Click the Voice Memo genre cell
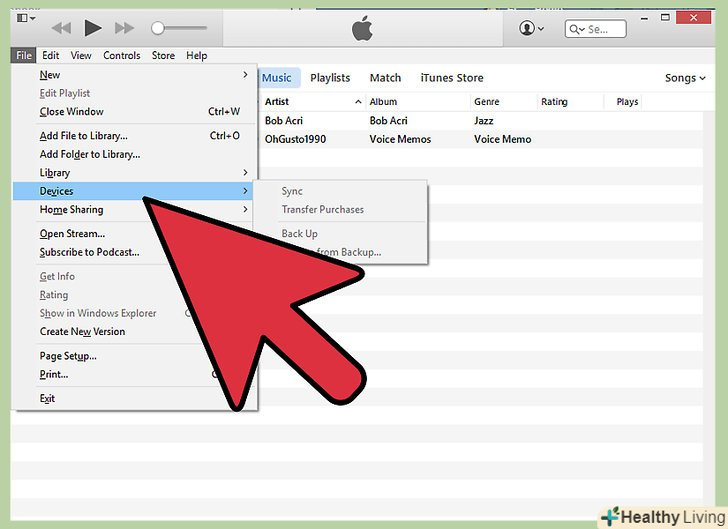 (x=502, y=139)
